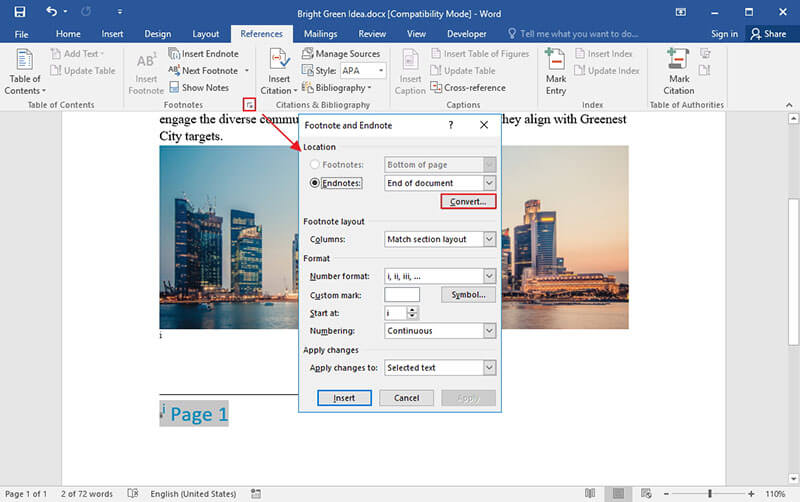Click the vertical scrollbar down arrow
The width and height of the screenshot is (800, 502).
coord(793,479)
